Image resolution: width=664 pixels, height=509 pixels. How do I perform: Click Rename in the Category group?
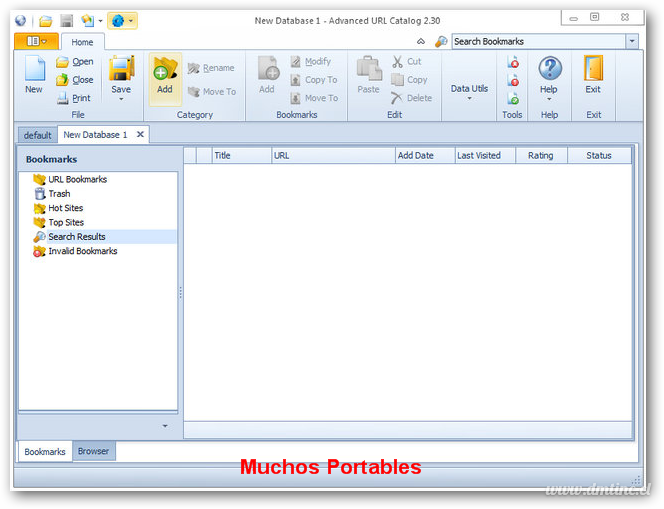coord(211,68)
